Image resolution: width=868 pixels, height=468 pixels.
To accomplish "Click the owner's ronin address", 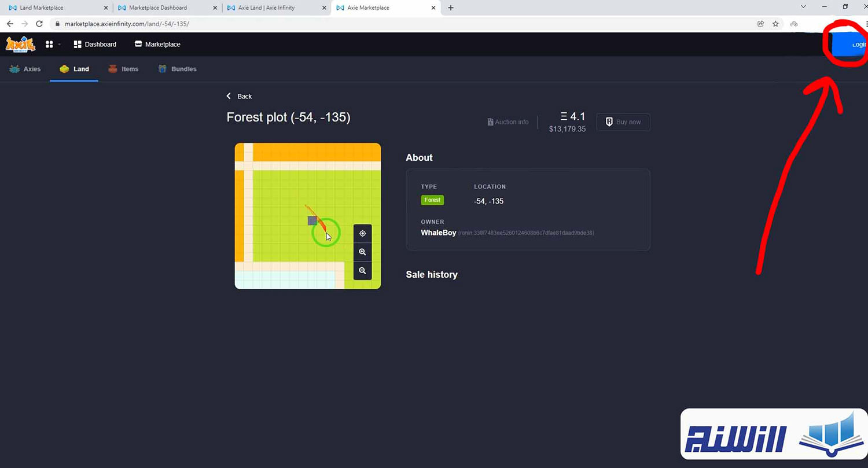I will coord(526,233).
